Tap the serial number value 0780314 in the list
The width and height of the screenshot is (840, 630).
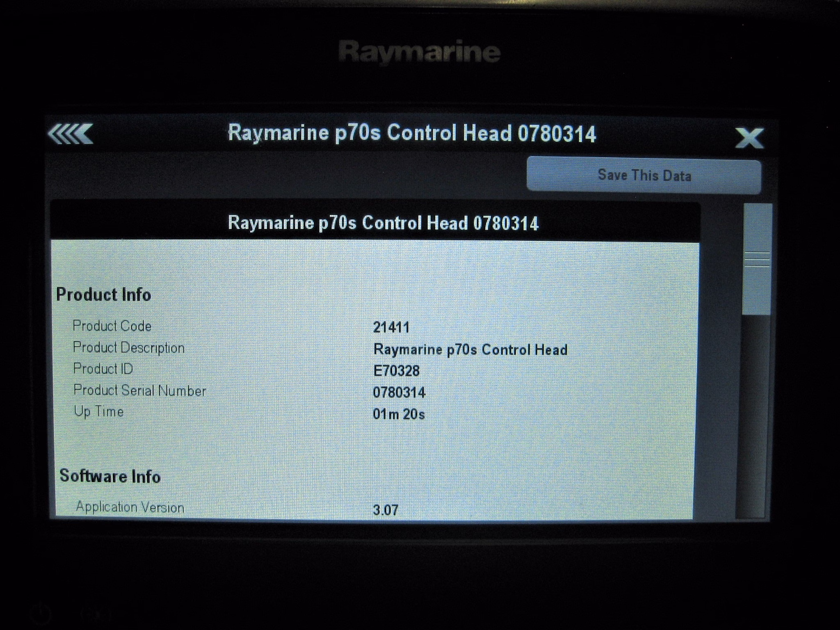[399, 393]
